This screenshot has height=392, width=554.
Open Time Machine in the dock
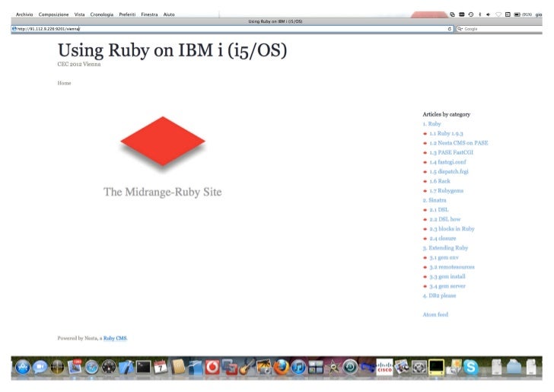tap(350, 367)
